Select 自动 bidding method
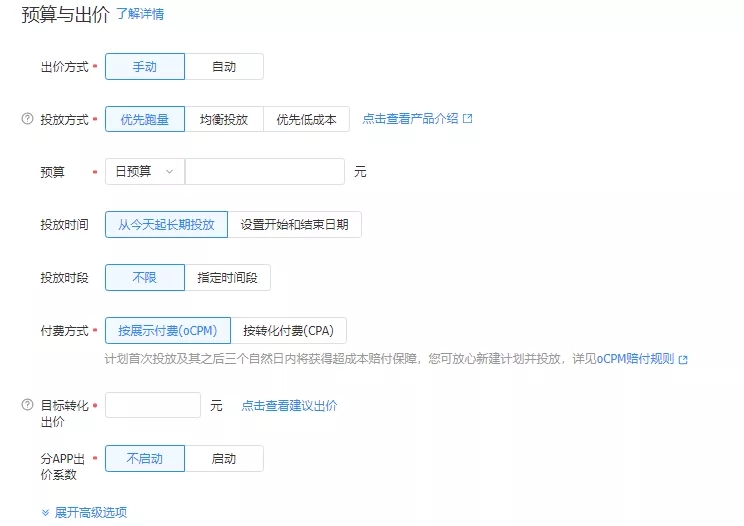This screenshot has width=744, height=526. tap(224, 67)
